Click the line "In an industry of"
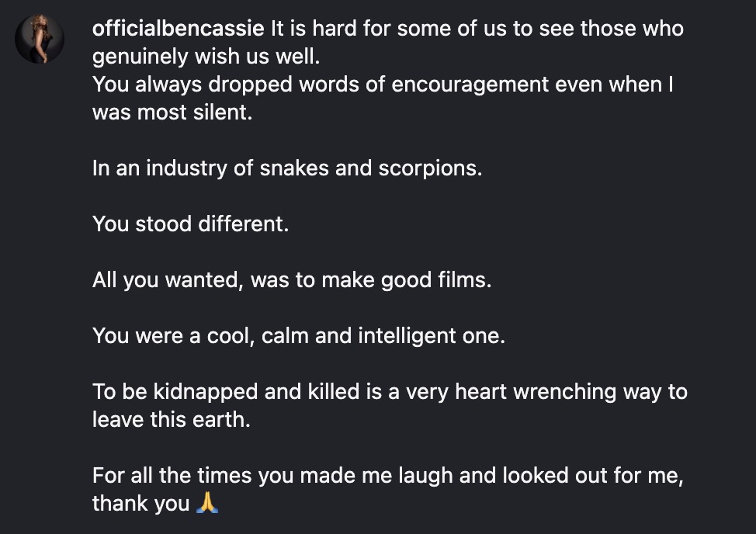Image resolution: width=756 pixels, height=534 pixels. pos(286,168)
